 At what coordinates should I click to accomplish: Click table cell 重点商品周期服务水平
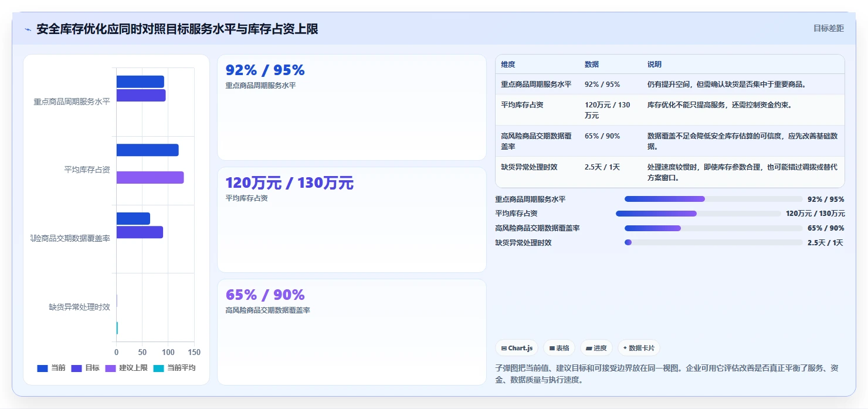tap(536, 84)
